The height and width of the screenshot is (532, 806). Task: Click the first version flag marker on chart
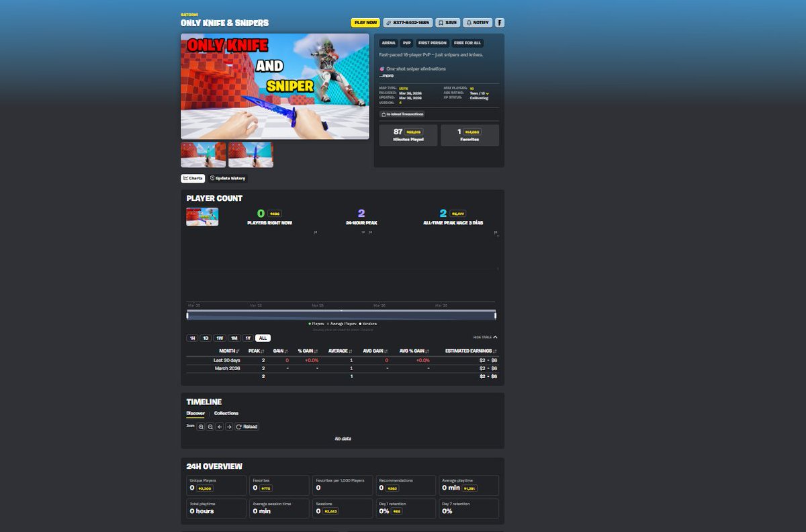316,232
